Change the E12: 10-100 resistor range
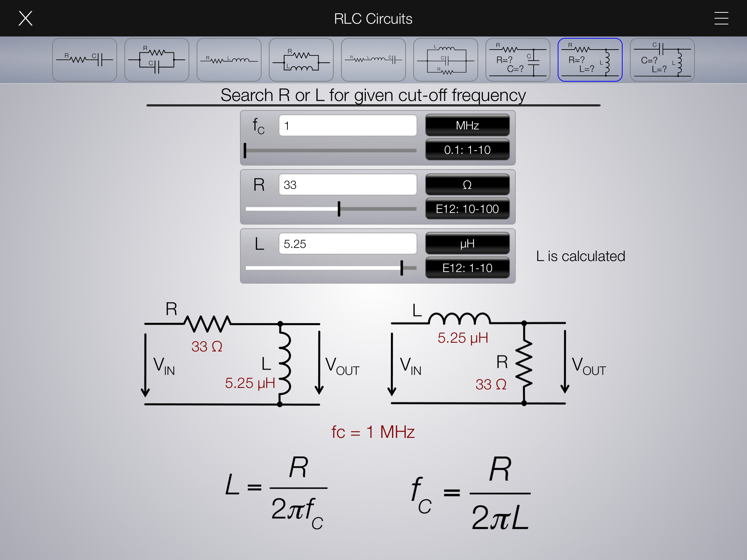Screen dimensions: 747x560 point(467,209)
